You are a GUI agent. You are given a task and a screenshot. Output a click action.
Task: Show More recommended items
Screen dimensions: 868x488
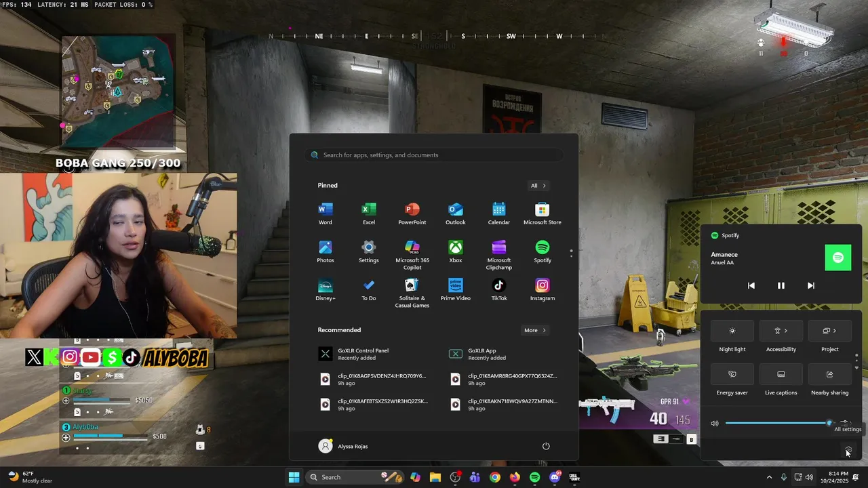pyautogui.click(x=535, y=330)
